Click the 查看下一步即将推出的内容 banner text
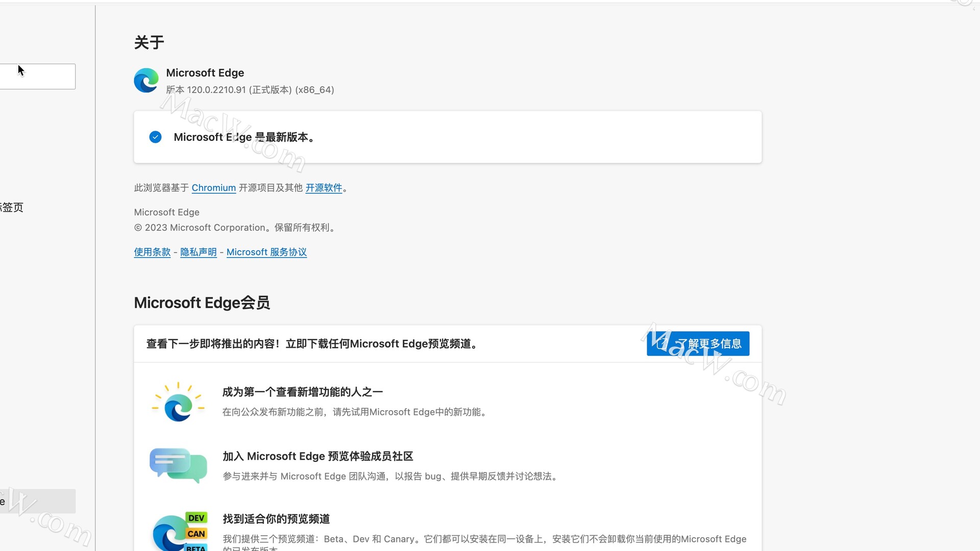 click(x=312, y=344)
